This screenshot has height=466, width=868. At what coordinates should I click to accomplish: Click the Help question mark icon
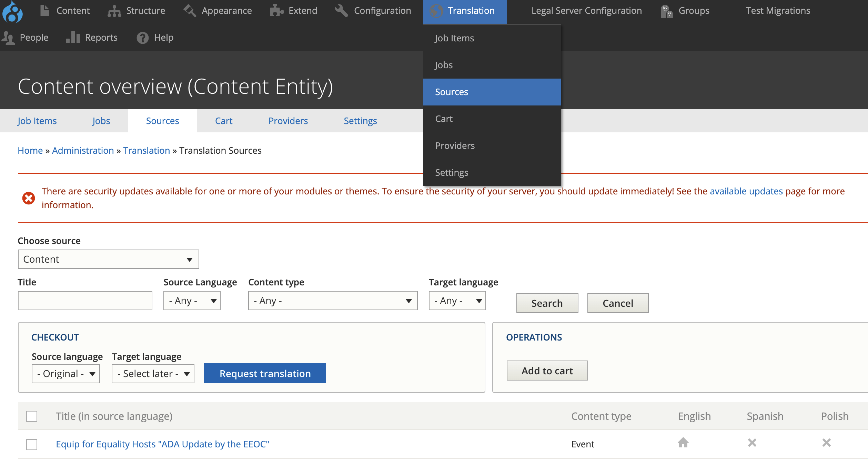point(142,38)
